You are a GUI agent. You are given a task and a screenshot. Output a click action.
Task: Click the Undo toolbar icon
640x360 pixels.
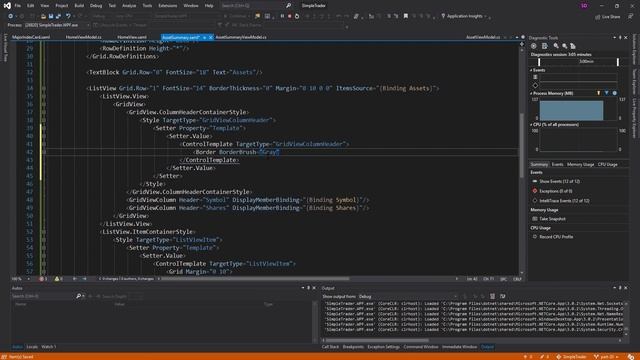(x=68, y=16)
